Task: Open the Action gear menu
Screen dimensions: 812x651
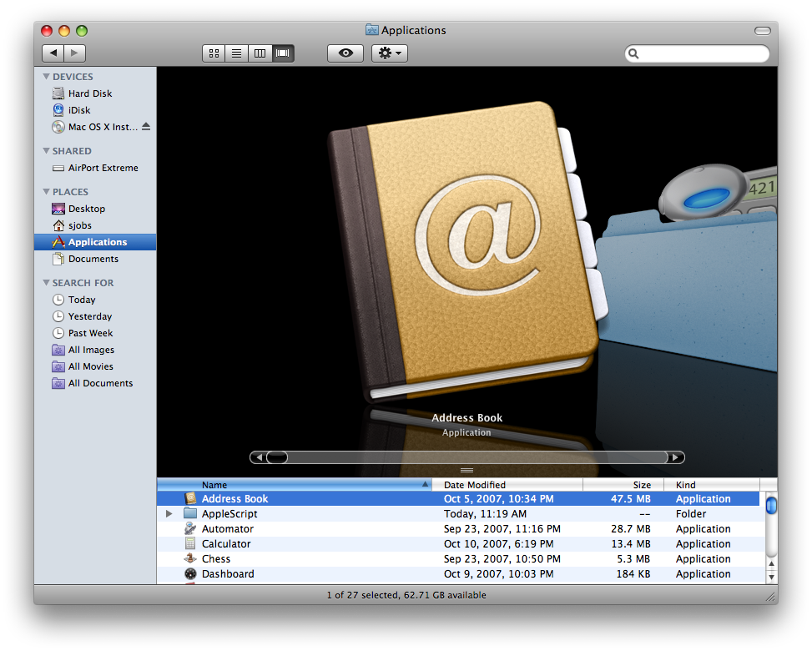Action: click(x=390, y=53)
